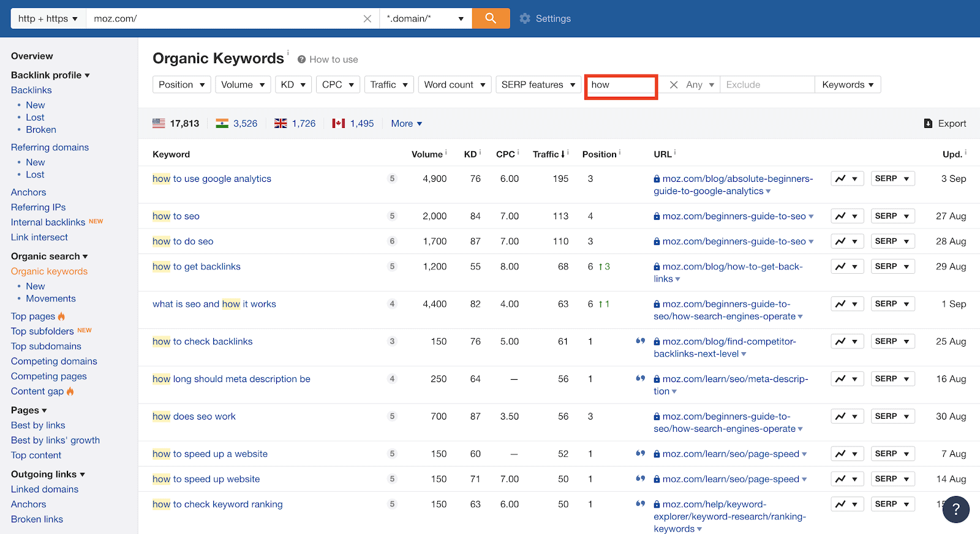Select the United States flag count

(x=176, y=124)
